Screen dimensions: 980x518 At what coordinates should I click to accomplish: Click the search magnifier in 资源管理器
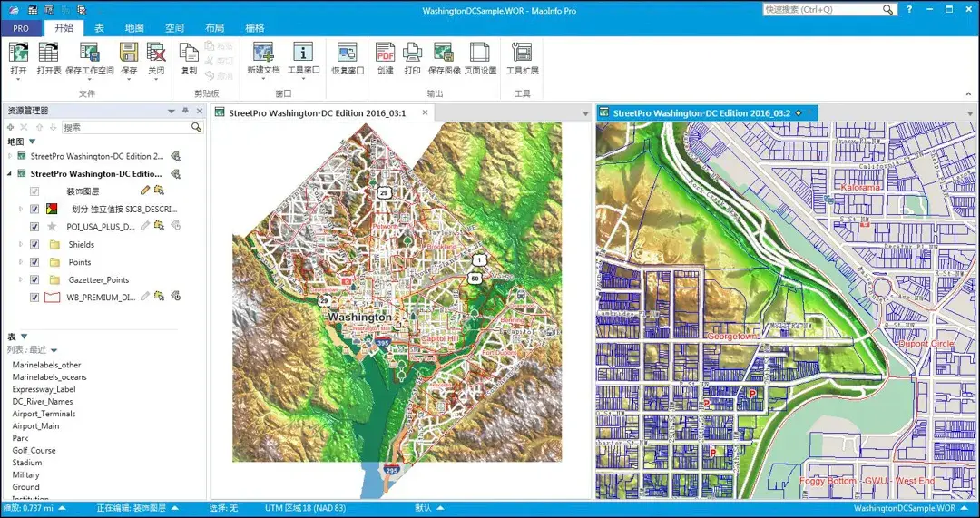(196, 128)
